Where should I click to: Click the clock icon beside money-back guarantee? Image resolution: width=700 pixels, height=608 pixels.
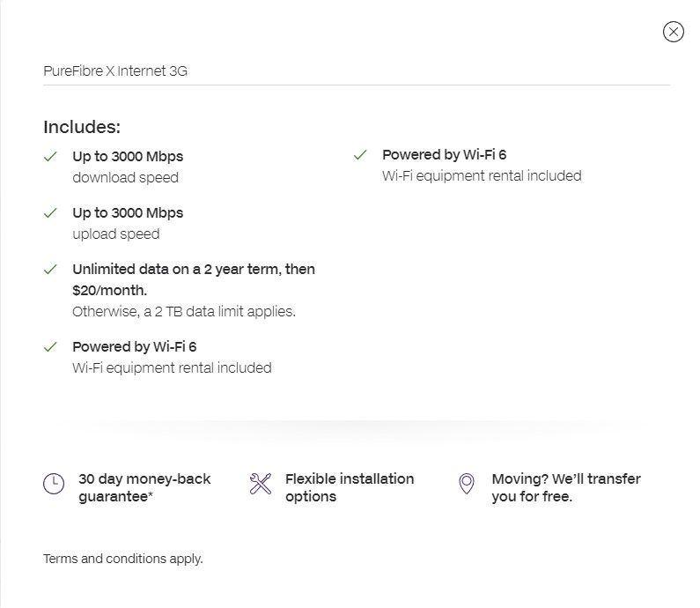coord(54,484)
